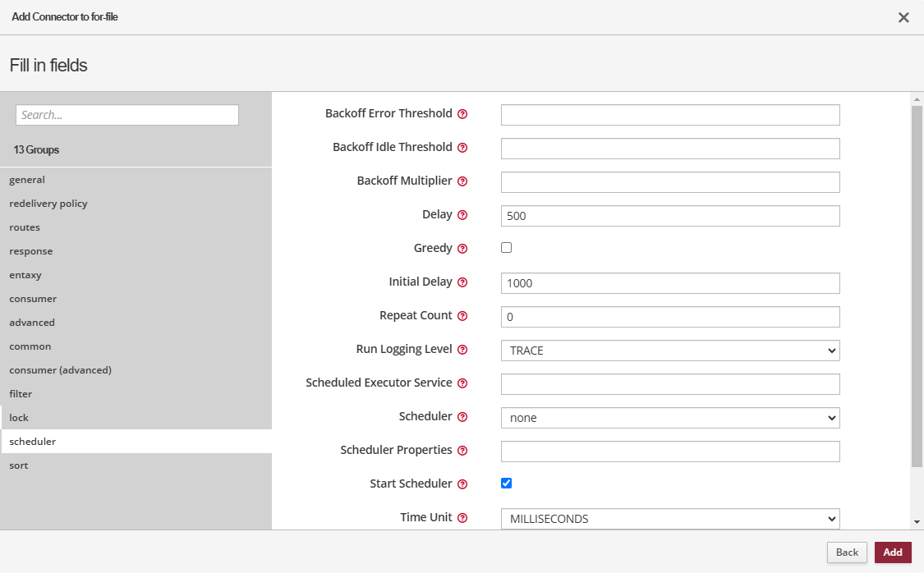Switch to the redelivery policy group
924x573 pixels.
(x=48, y=204)
